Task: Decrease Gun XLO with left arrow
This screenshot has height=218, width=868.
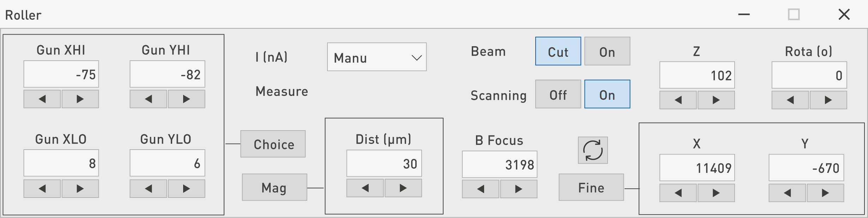Action: click(42, 189)
